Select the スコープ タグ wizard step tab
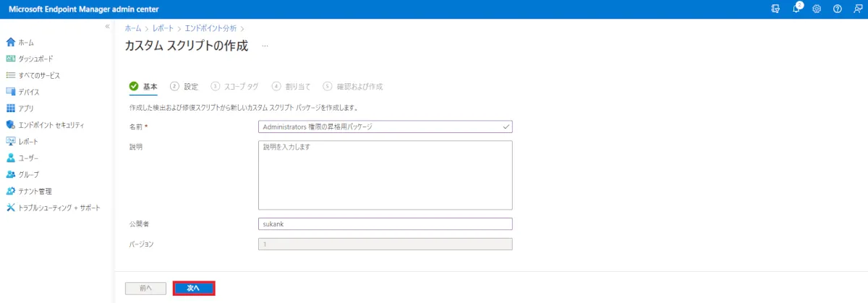Viewport: 868px width, 303px height. coord(235,86)
